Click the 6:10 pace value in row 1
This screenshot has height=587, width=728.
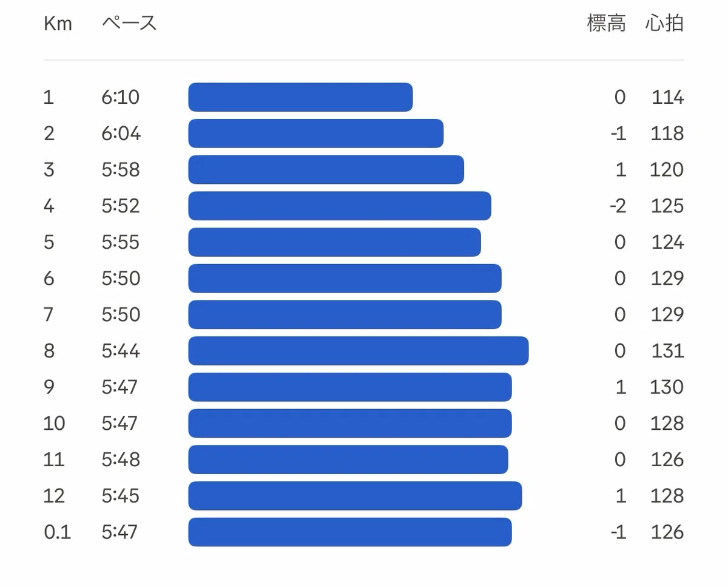(x=120, y=97)
